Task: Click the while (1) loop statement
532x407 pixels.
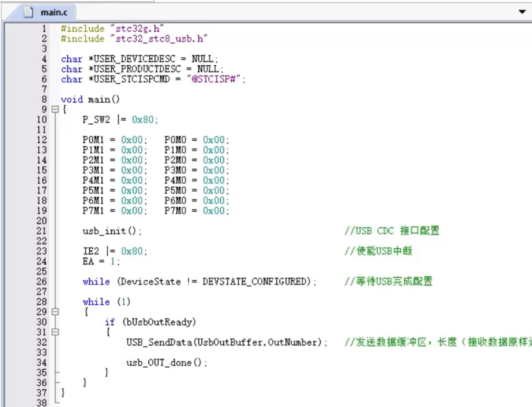Action: [x=107, y=302]
